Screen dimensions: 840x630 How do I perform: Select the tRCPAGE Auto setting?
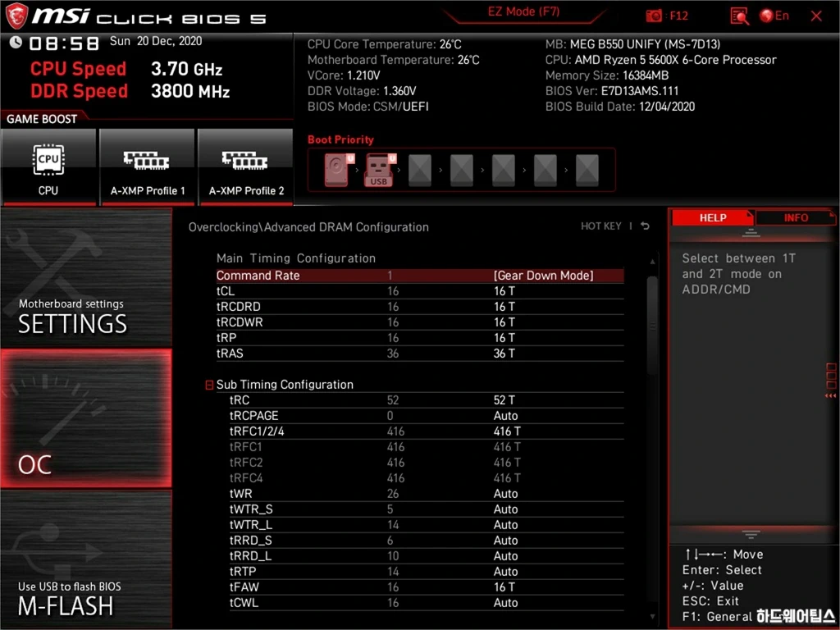505,416
